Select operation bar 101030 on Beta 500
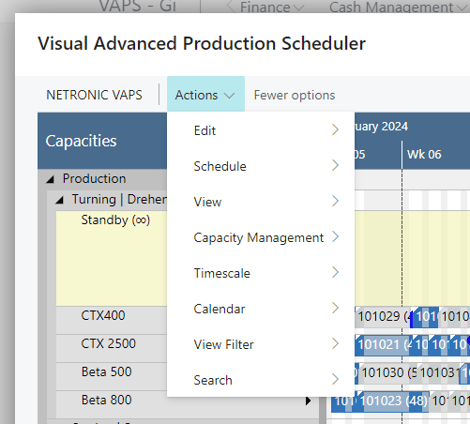Screen dimensions: 470x424 [x=388, y=373]
